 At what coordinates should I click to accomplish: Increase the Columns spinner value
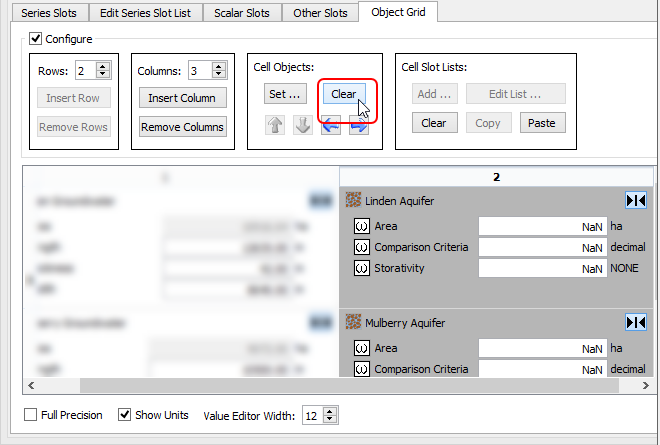pyautogui.click(x=219, y=66)
